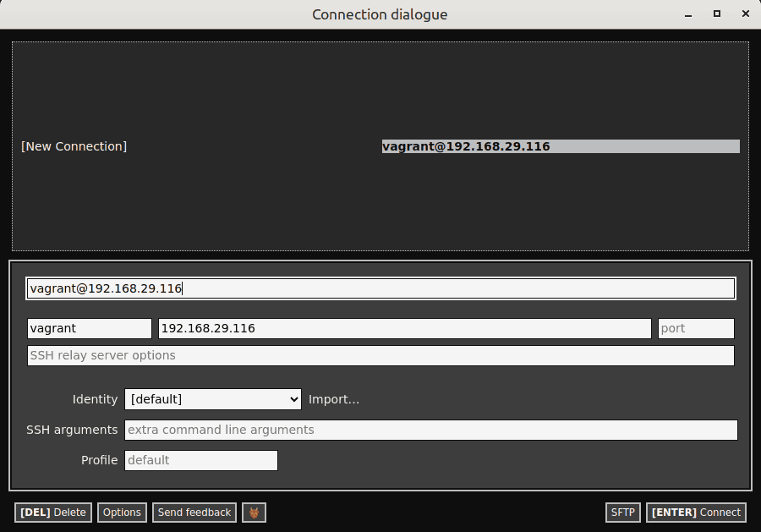This screenshot has height=532, width=761.
Task: Click the Import... identity link
Action: click(x=334, y=399)
